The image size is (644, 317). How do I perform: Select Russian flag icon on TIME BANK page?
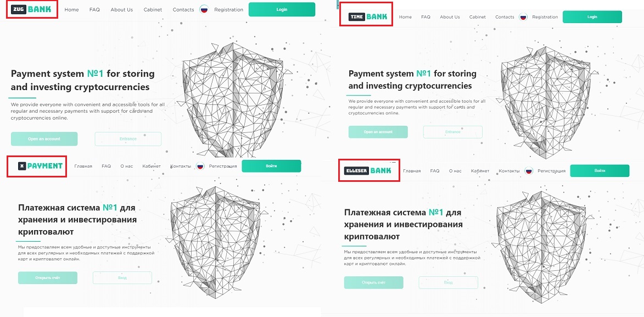[x=523, y=17]
